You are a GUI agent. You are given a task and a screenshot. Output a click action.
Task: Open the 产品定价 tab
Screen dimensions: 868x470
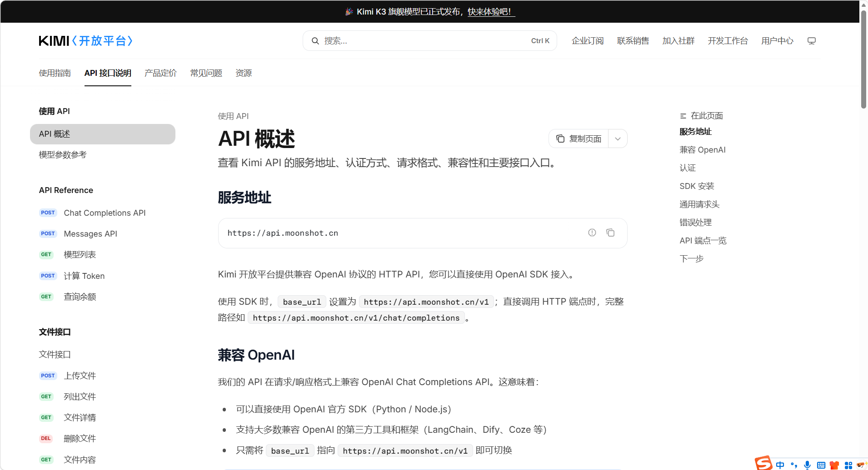[x=160, y=73]
